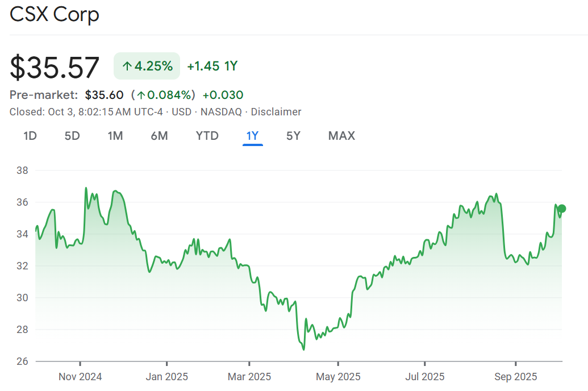Click the pre-market $35.60 price
This screenshot has height=391, width=588.
coord(105,95)
